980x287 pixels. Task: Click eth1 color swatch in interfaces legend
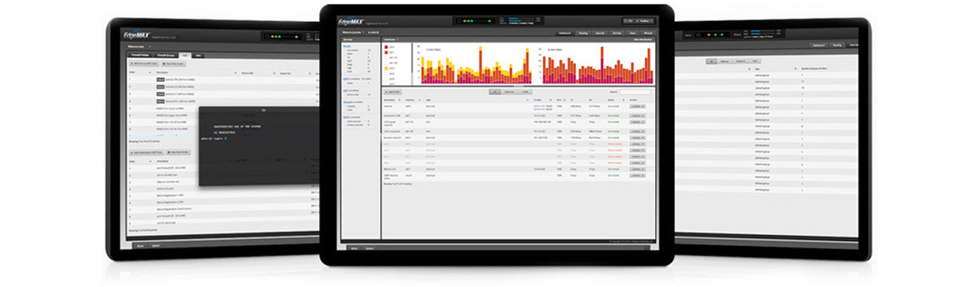pyautogui.click(x=386, y=52)
